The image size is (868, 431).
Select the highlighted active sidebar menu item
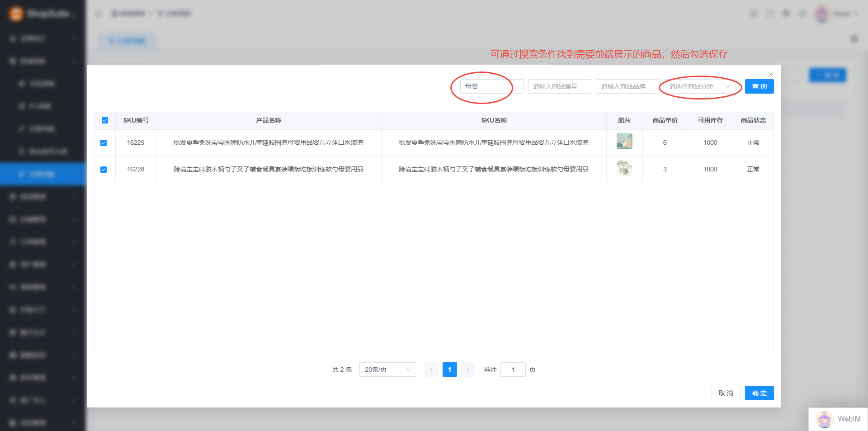click(42, 174)
